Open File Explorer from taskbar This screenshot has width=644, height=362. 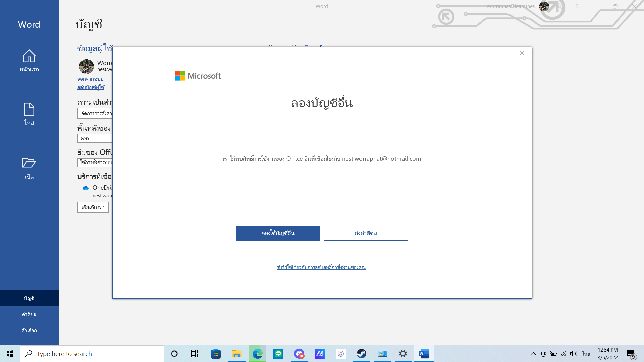[236, 354]
